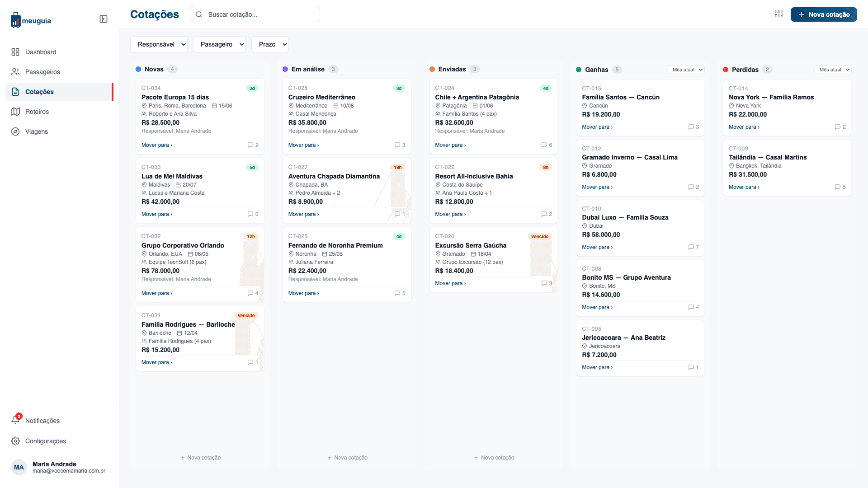Add Nova cotação in Novas column

pos(200,458)
